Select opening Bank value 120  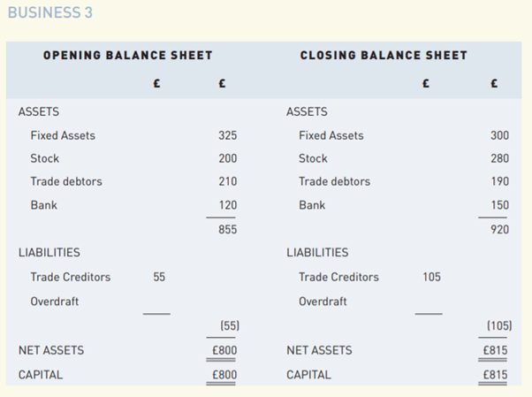click(x=227, y=205)
